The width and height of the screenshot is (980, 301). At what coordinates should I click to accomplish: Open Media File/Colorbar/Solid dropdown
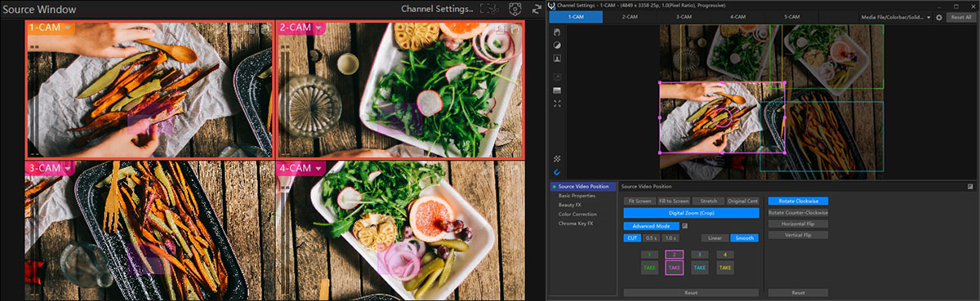[896, 17]
